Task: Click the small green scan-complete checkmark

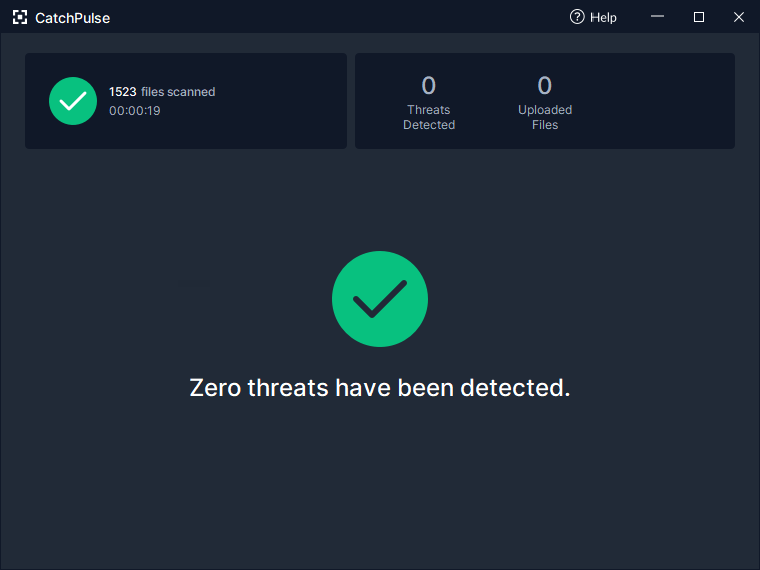Action: 73,101
